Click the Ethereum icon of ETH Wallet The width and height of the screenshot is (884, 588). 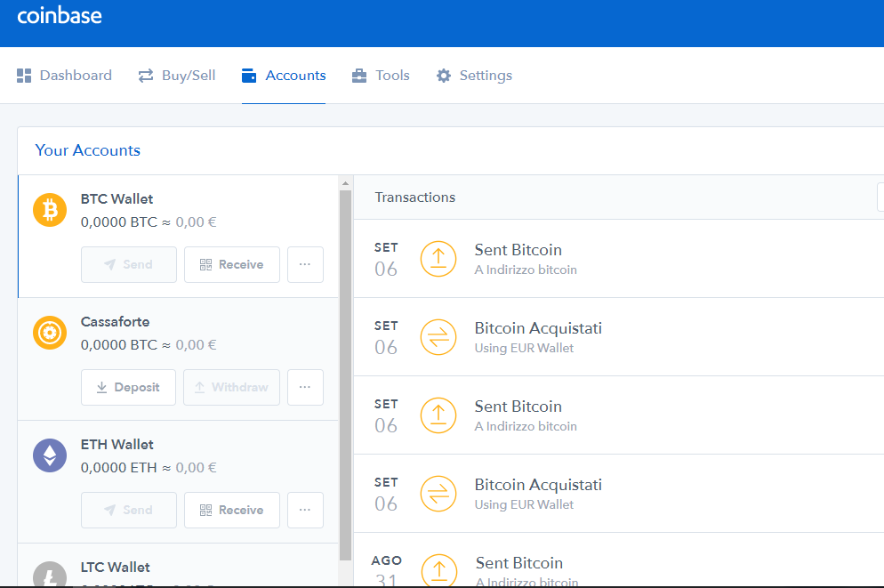point(50,455)
